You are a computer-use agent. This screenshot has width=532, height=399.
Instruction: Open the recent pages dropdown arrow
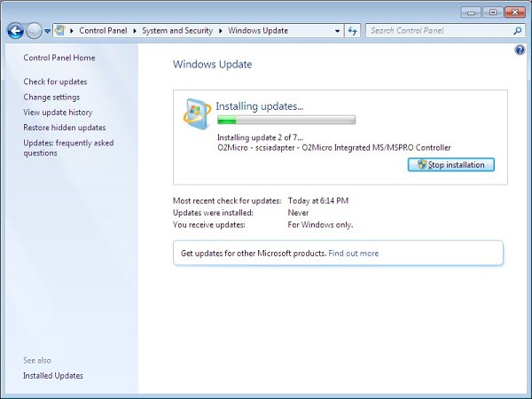48,31
